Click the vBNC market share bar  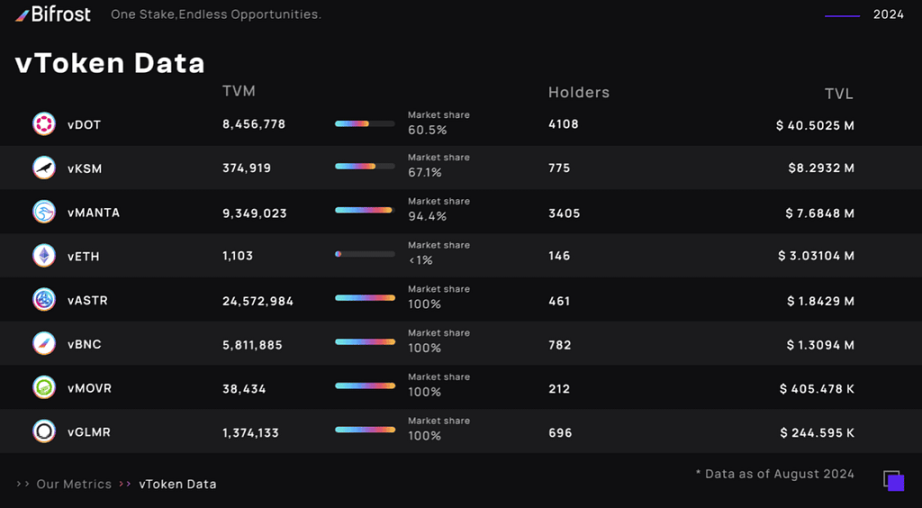pyautogui.click(x=365, y=342)
